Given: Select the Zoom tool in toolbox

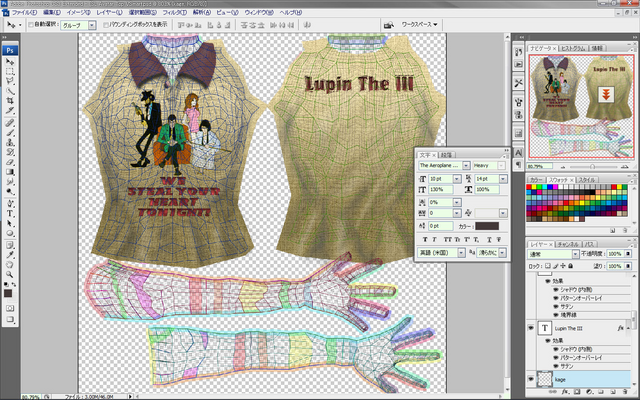Looking at the screenshot, I should tap(10, 275).
